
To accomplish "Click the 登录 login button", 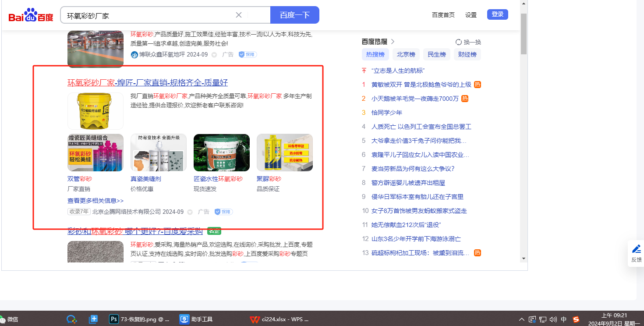I will click(497, 14).
